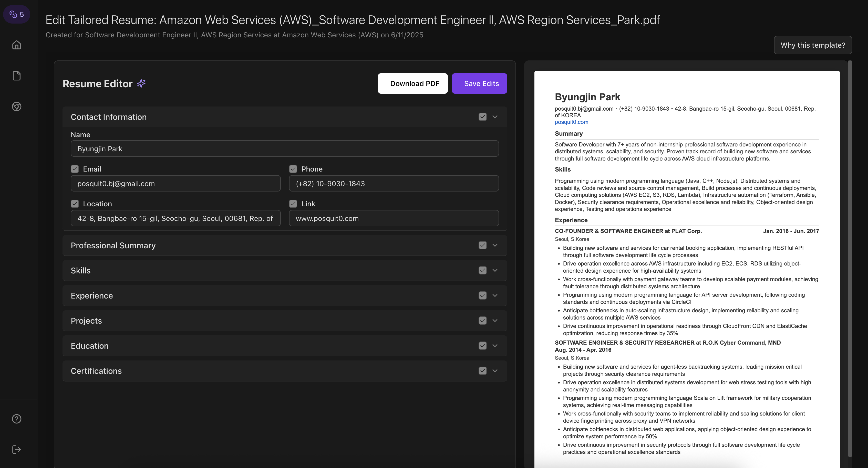868x468 pixels.
Task: Uncheck the Phone checkbox
Action: 293,169
